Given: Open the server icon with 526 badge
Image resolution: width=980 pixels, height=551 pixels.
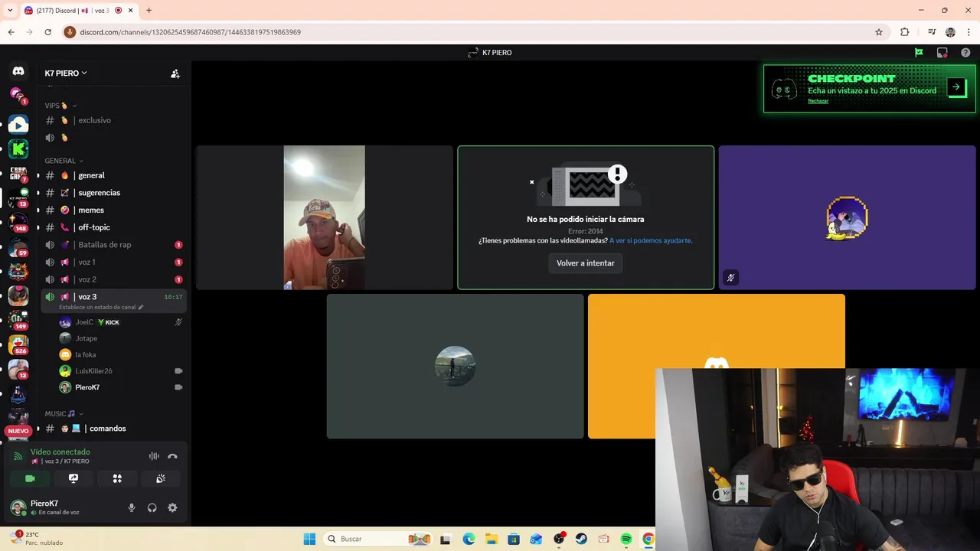Looking at the screenshot, I should (x=18, y=345).
